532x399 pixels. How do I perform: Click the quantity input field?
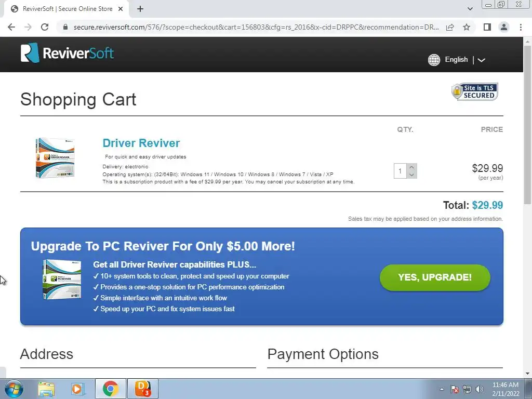tap(400, 170)
